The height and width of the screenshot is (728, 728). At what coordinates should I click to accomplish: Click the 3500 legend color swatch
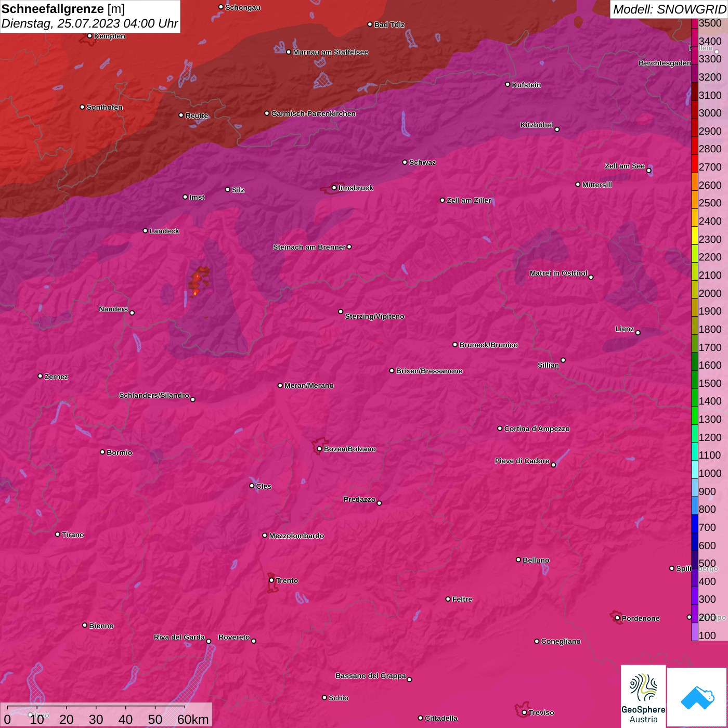pyautogui.click(x=695, y=23)
